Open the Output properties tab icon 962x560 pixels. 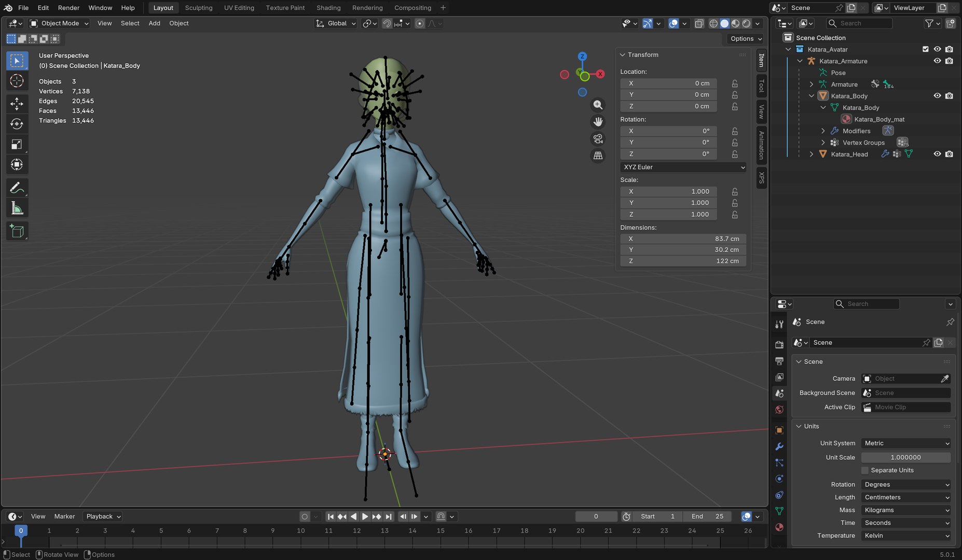tap(779, 361)
